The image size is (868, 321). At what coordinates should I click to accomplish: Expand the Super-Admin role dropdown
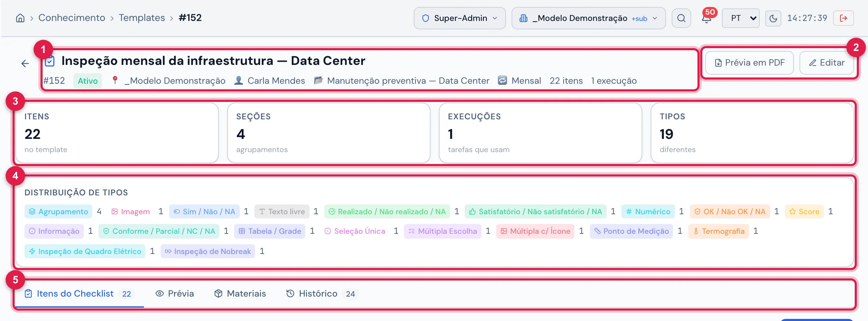tap(460, 18)
